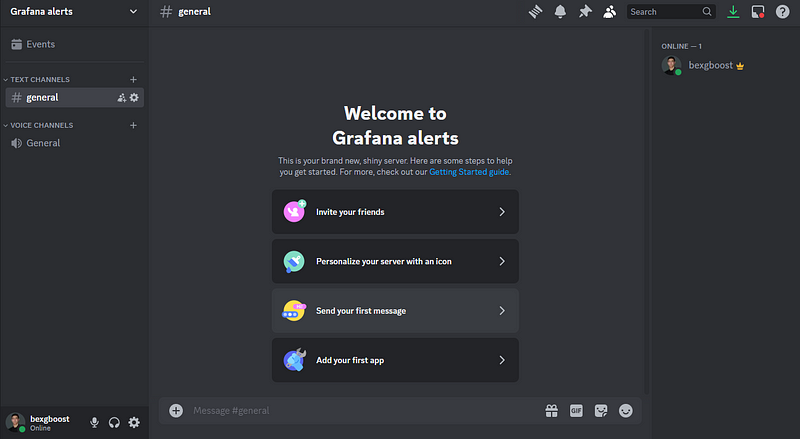Viewport: 800px width, 439px height.
Task: Click Personalize your server with an icon
Action: click(x=395, y=261)
